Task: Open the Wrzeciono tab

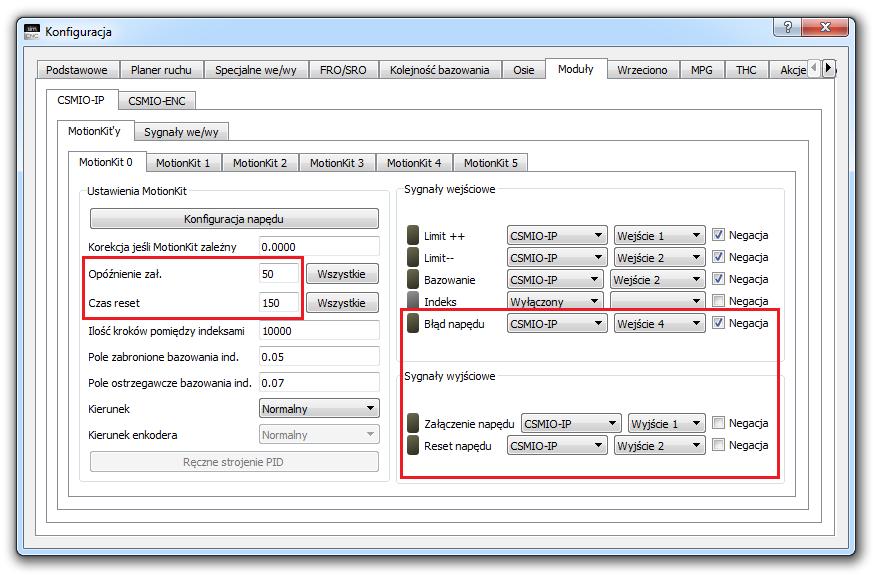Action: pyautogui.click(x=642, y=70)
